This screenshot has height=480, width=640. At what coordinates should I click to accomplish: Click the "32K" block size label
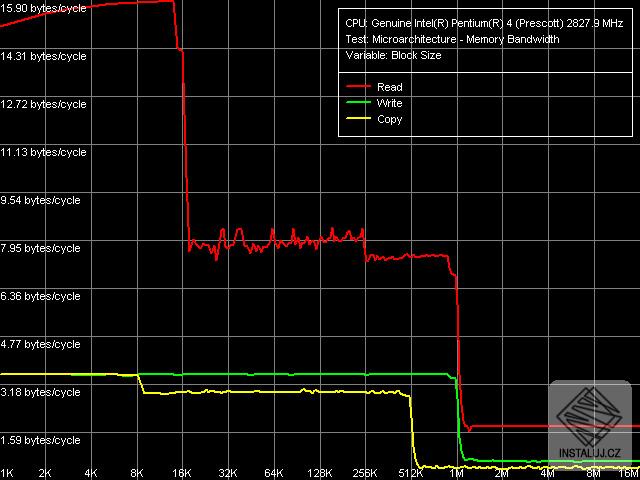pyautogui.click(x=228, y=474)
